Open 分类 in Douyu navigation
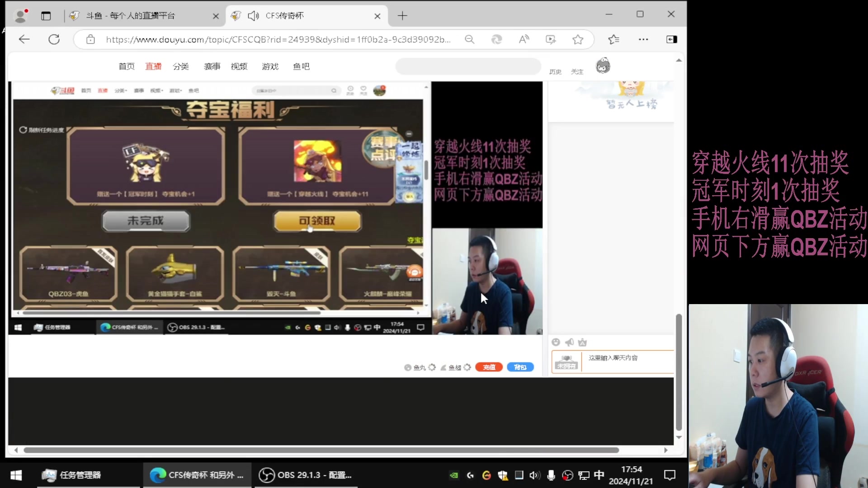This screenshot has height=488, width=868. click(x=181, y=66)
